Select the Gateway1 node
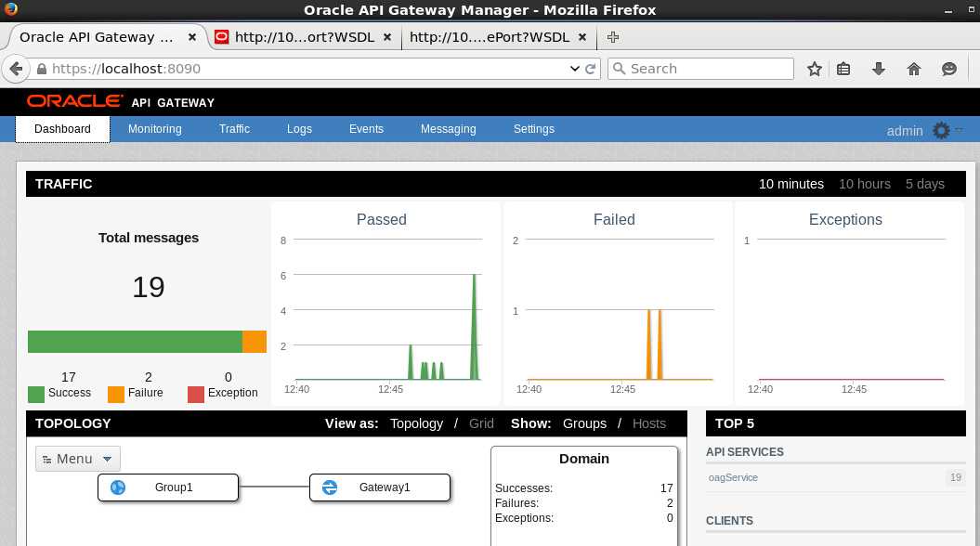The height and width of the screenshot is (546, 980). 380,487
